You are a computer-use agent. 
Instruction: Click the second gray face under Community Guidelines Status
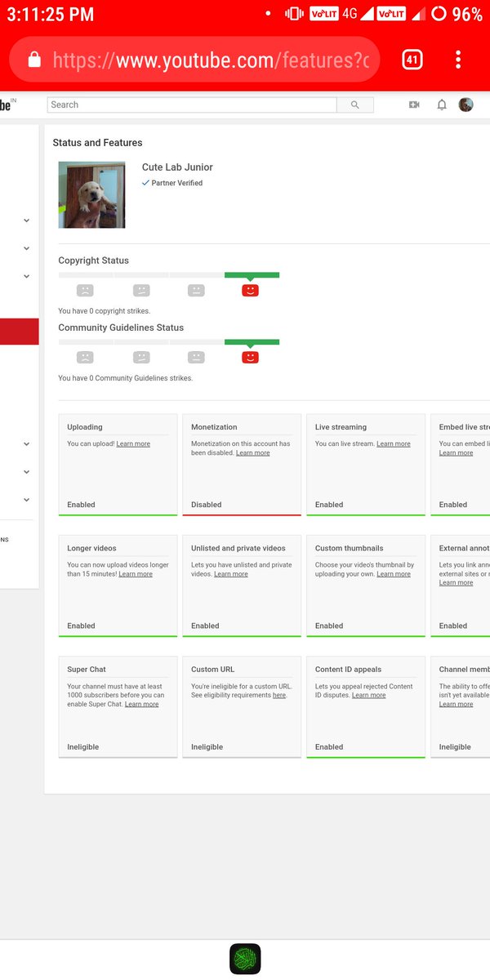(x=141, y=357)
